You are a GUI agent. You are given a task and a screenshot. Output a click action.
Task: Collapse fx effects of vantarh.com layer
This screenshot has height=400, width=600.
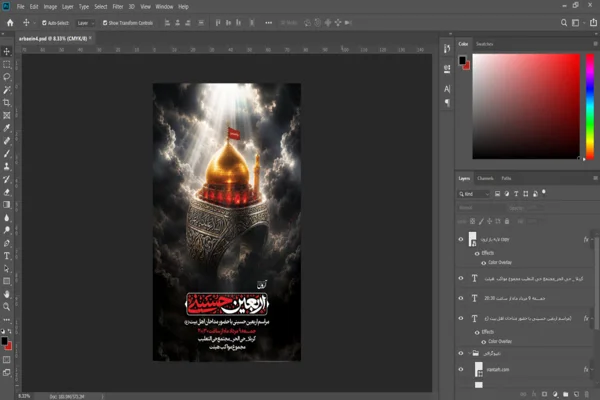click(592, 370)
